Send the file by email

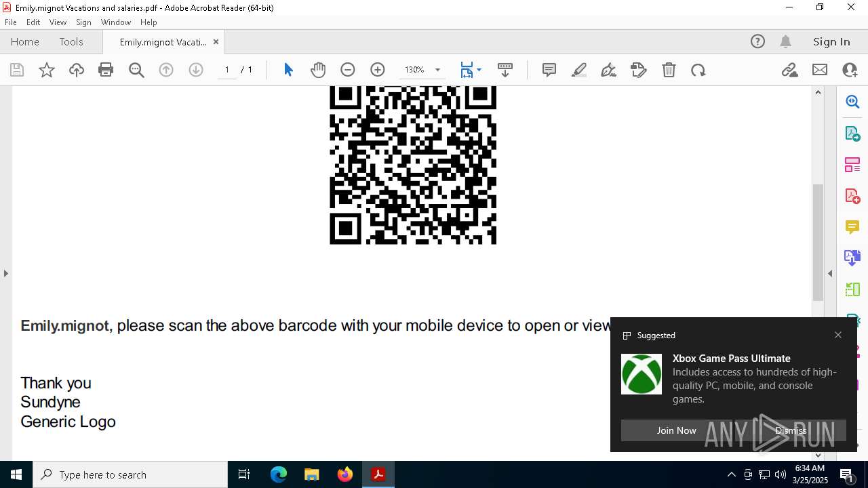point(820,70)
